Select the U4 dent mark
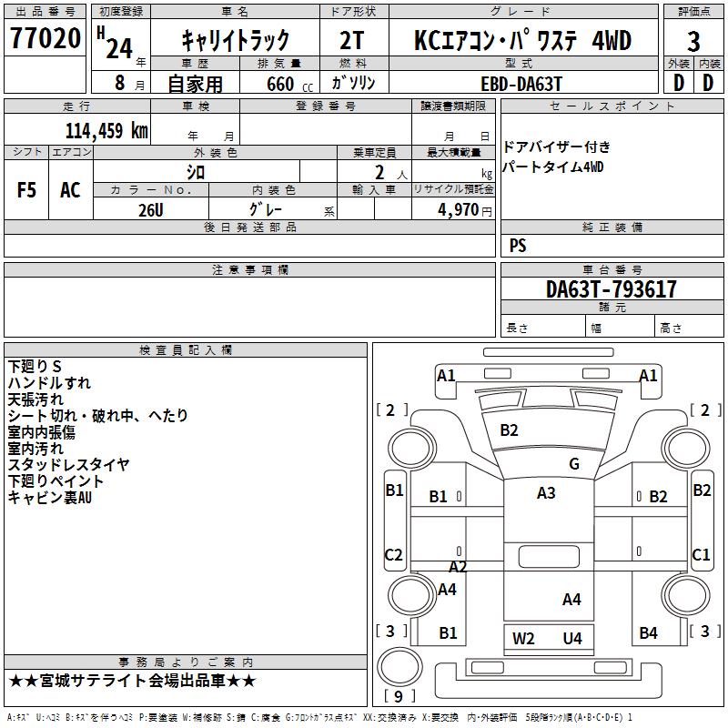The height and width of the screenshot is (728, 728). tap(571, 638)
